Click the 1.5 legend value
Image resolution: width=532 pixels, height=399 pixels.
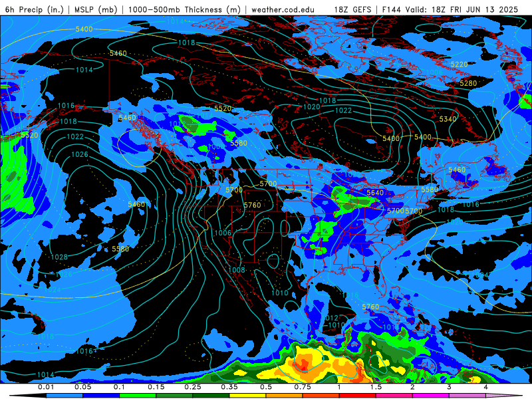[376, 387]
